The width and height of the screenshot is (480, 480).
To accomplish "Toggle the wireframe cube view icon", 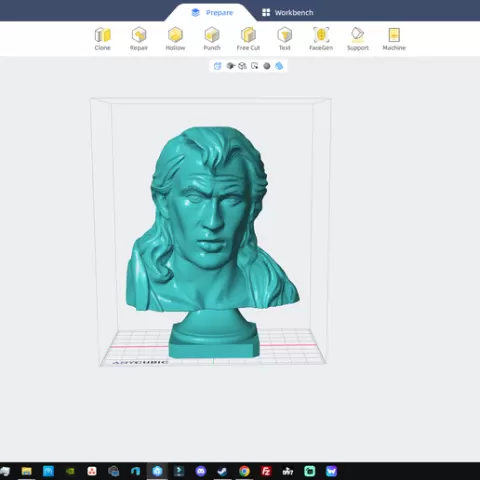I will click(242, 66).
